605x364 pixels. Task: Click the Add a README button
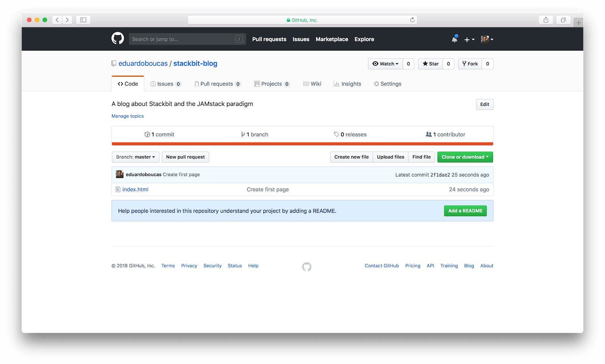click(465, 211)
